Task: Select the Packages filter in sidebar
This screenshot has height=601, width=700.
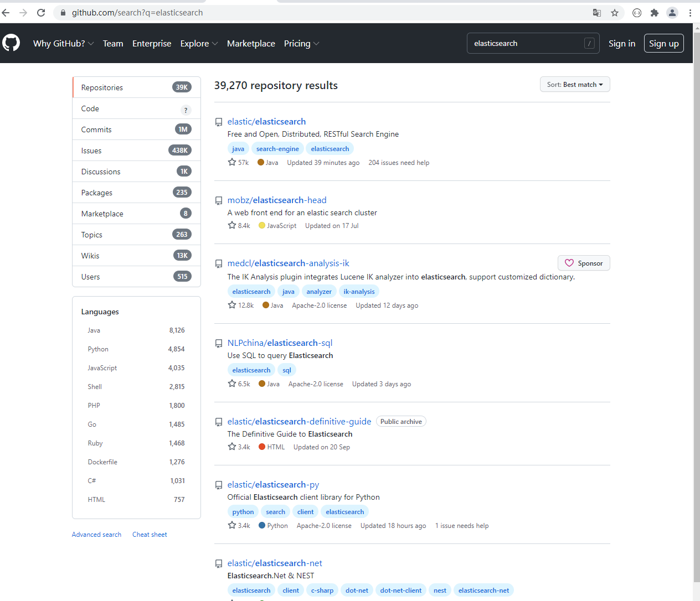Action: [x=136, y=193]
